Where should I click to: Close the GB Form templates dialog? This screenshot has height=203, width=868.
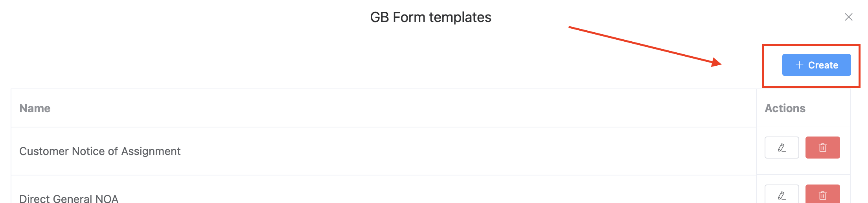pos(848,17)
